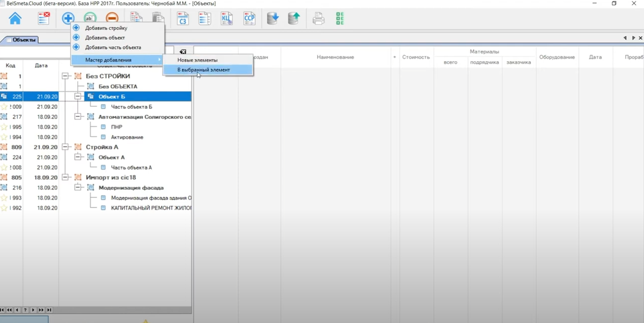Collapse 'Автоматизация Солигорского' tree node

[78, 116]
